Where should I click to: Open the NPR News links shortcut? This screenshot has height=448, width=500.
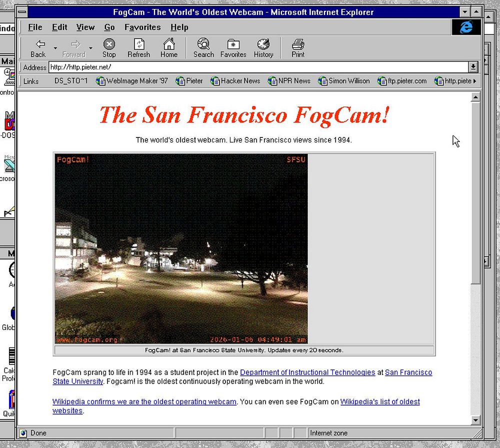click(x=289, y=81)
